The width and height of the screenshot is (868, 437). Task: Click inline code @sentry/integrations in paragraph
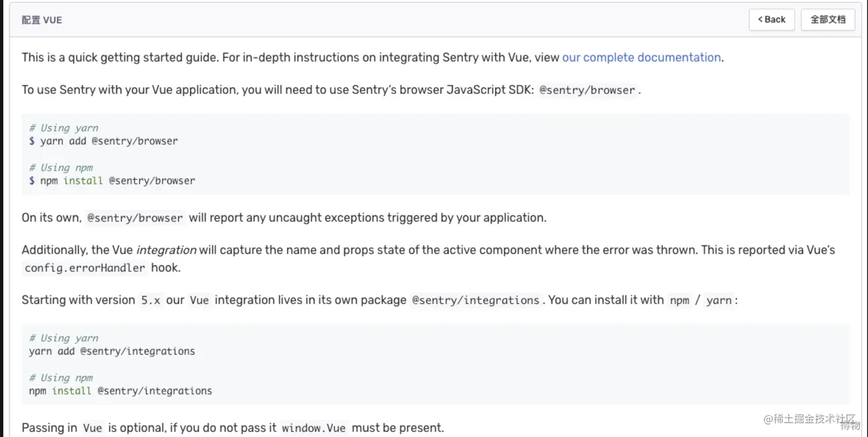(475, 301)
